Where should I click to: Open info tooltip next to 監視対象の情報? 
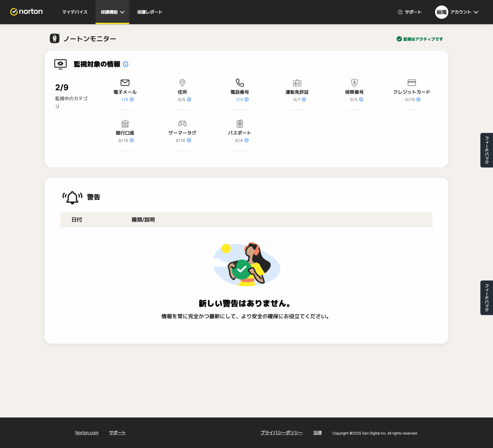[125, 64]
